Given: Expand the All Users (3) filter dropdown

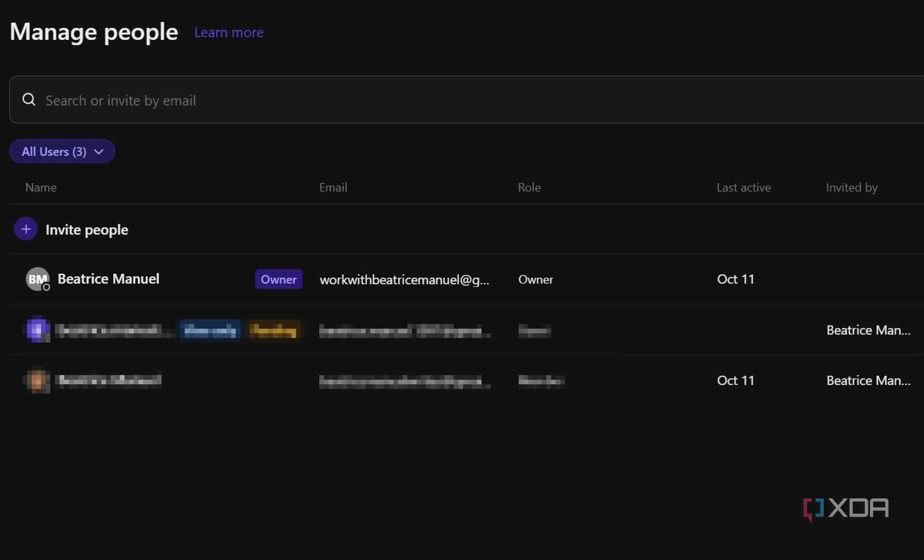Looking at the screenshot, I should pos(62,151).
